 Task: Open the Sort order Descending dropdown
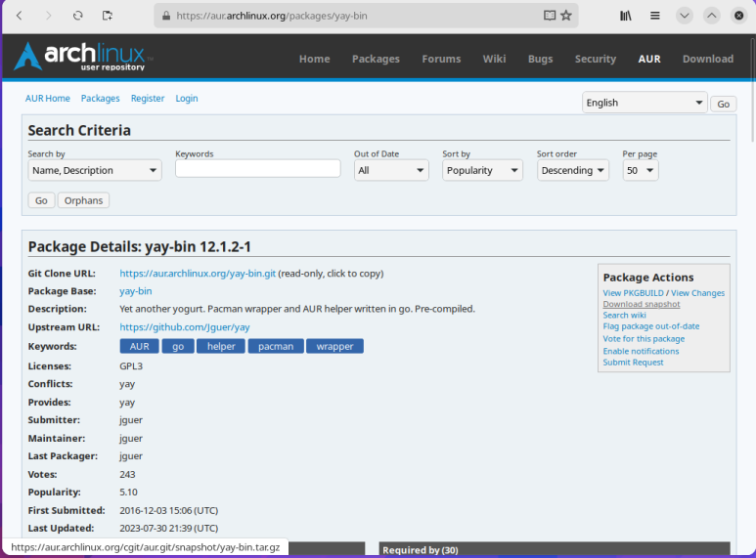point(573,170)
